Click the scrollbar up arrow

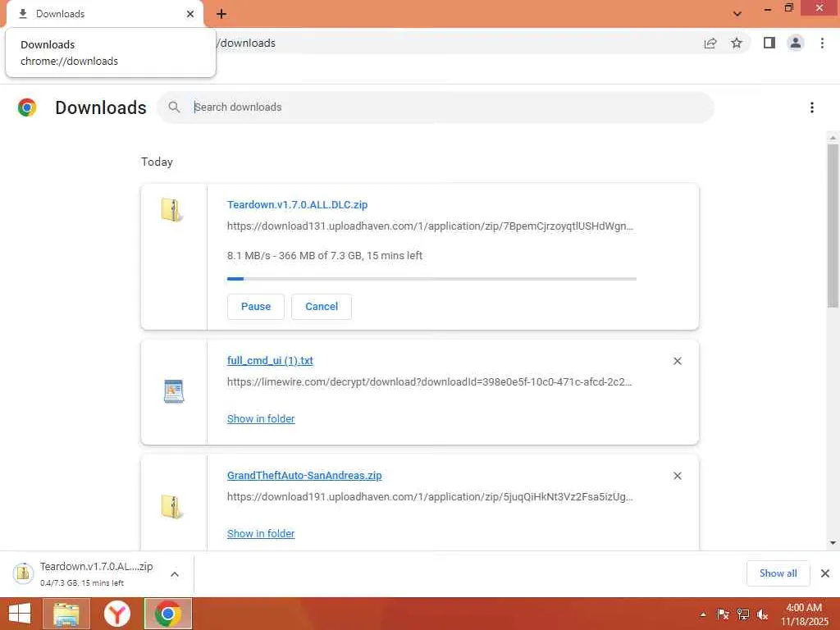833,138
